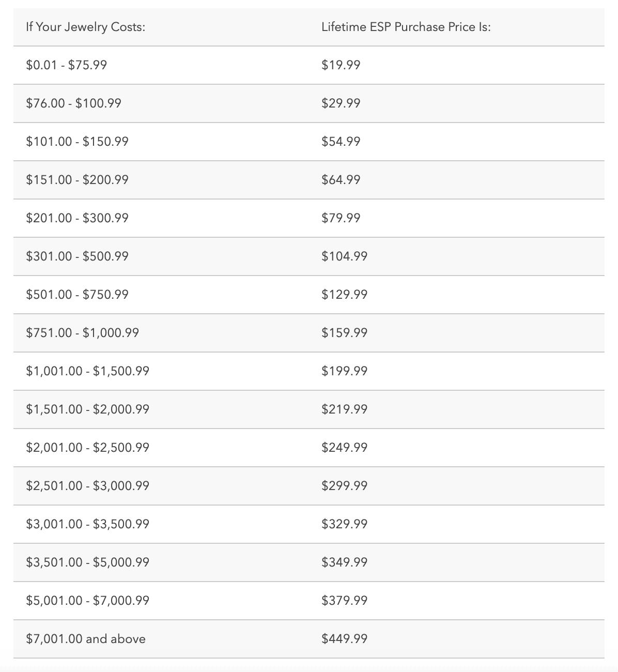The image size is (618, 672).
Task: Select the $1,501.00 - $2,000.99 range cell
Action: [88, 409]
